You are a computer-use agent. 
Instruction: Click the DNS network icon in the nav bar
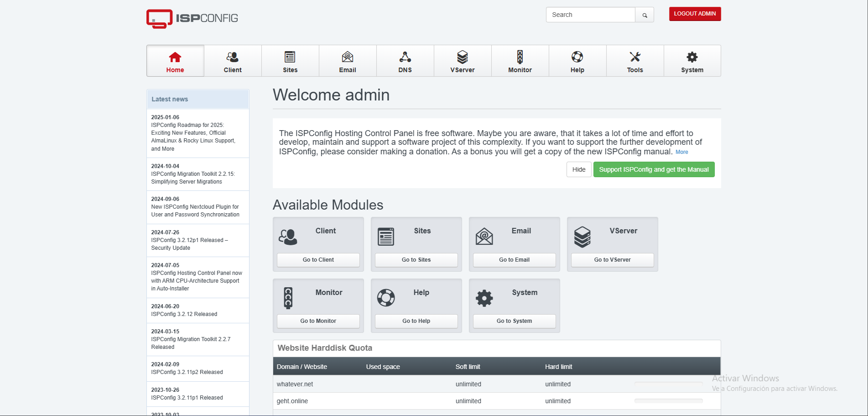click(x=405, y=57)
